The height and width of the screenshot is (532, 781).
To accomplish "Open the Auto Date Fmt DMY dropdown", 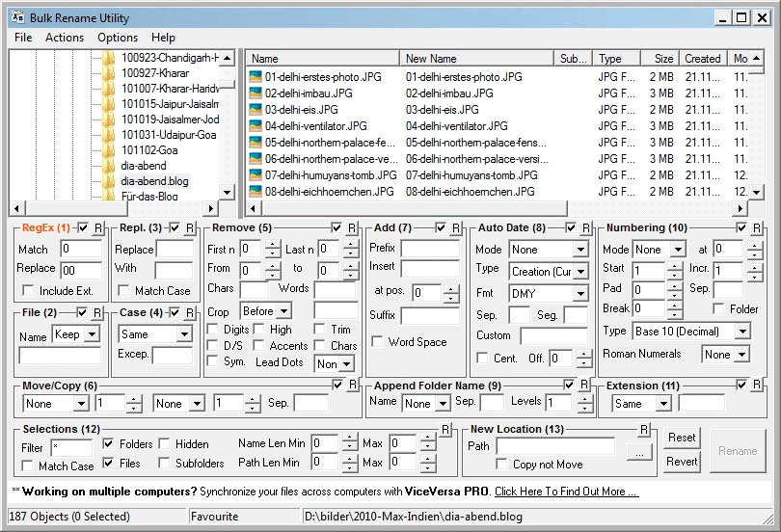I will tap(580, 294).
